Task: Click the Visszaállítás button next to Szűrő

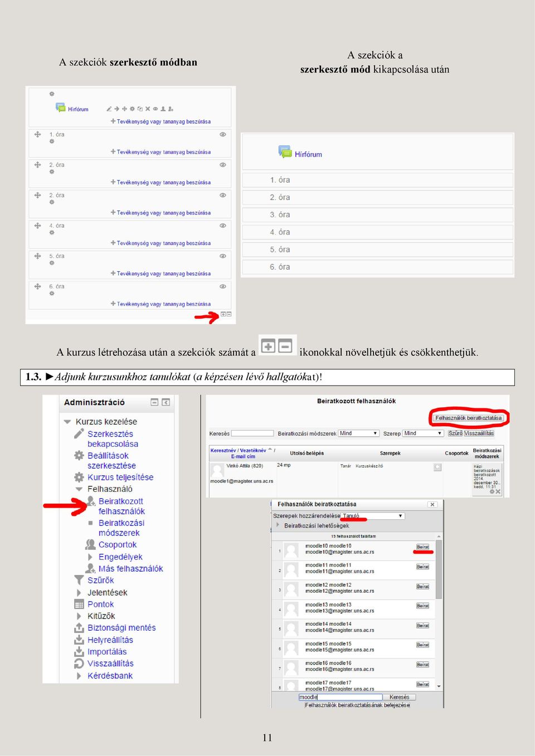Action: pyautogui.click(x=479, y=433)
